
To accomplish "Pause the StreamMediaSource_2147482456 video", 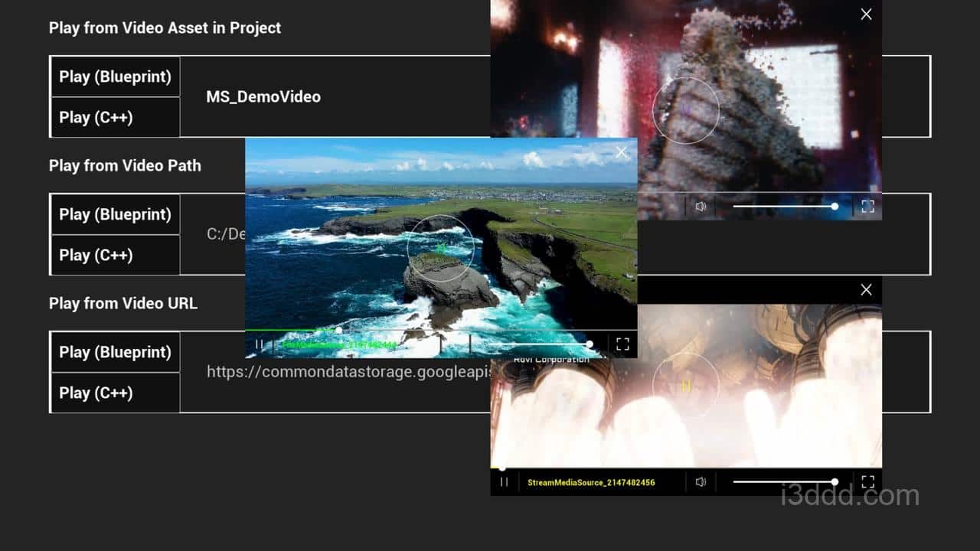I will pos(504,481).
